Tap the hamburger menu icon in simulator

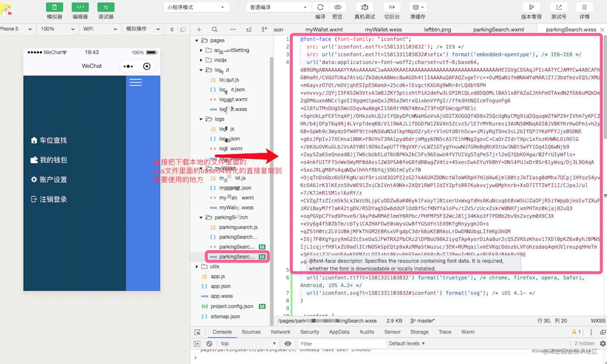click(x=136, y=82)
